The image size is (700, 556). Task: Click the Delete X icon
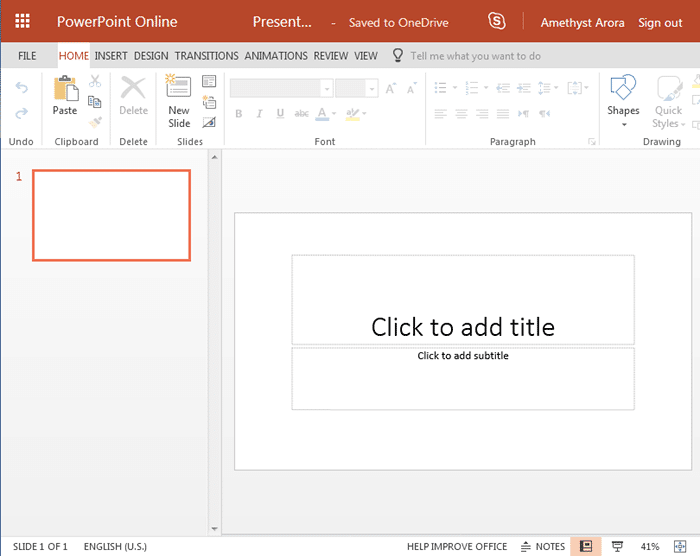coord(133,88)
